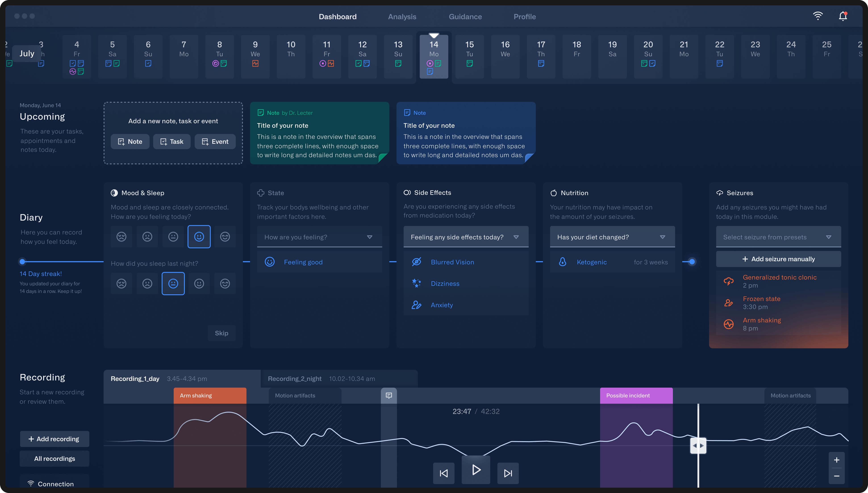Switch to the Guidance tab
Viewport: 868px width, 493px height.
coord(465,16)
